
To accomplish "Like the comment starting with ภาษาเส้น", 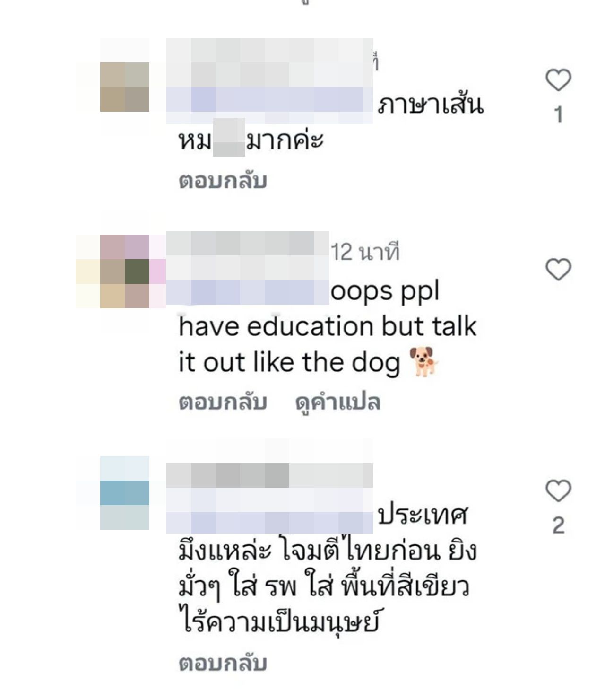I will pos(559,80).
